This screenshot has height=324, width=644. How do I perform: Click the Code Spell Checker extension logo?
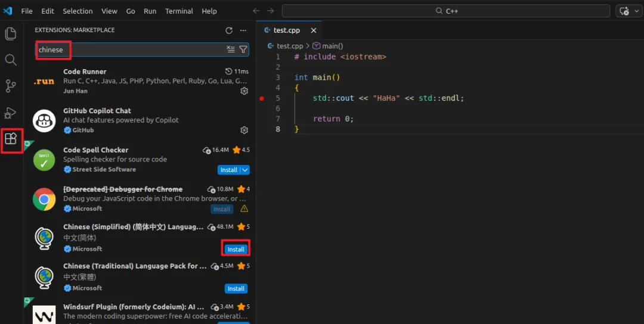pyautogui.click(x=44, y=160)
